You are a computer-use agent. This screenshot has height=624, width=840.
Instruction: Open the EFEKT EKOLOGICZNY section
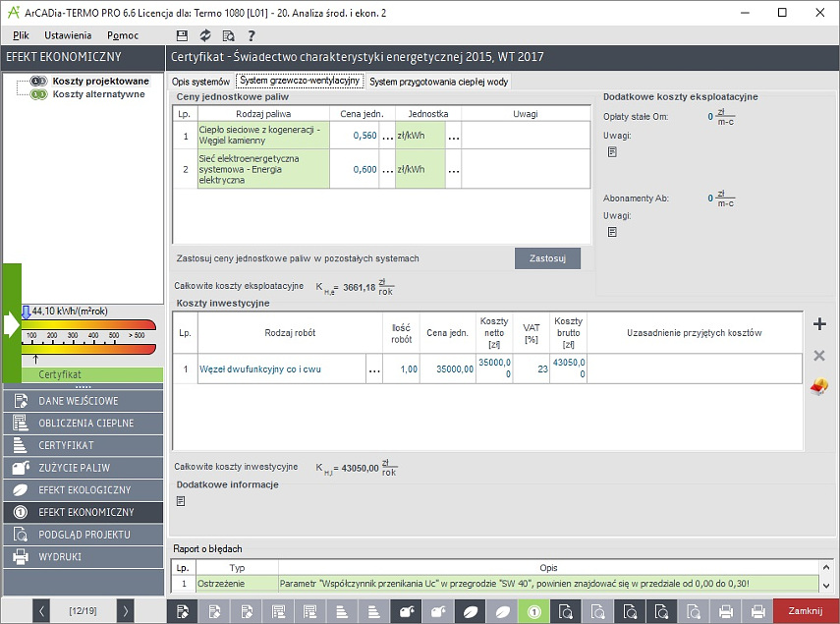84,490
